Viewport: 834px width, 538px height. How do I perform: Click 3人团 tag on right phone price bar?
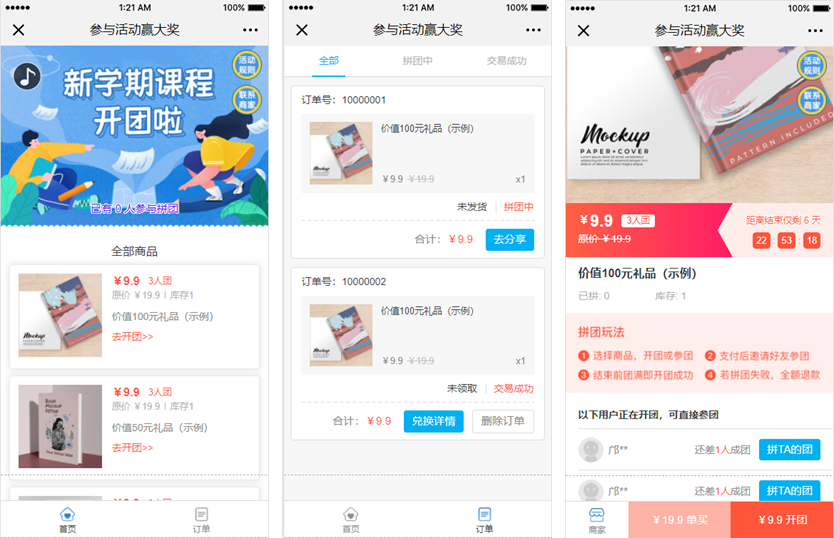click(638, 220)
